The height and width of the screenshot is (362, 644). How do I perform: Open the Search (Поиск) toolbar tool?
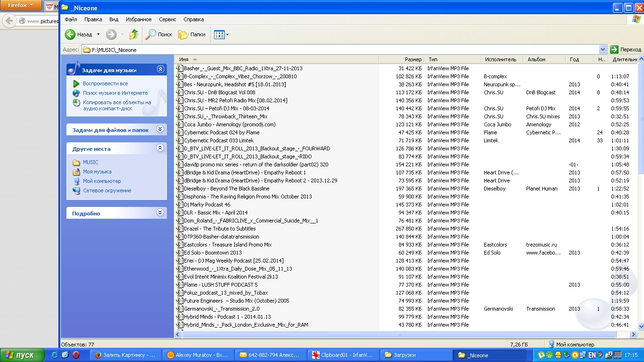pyautogui.click(x=159, y=34)
